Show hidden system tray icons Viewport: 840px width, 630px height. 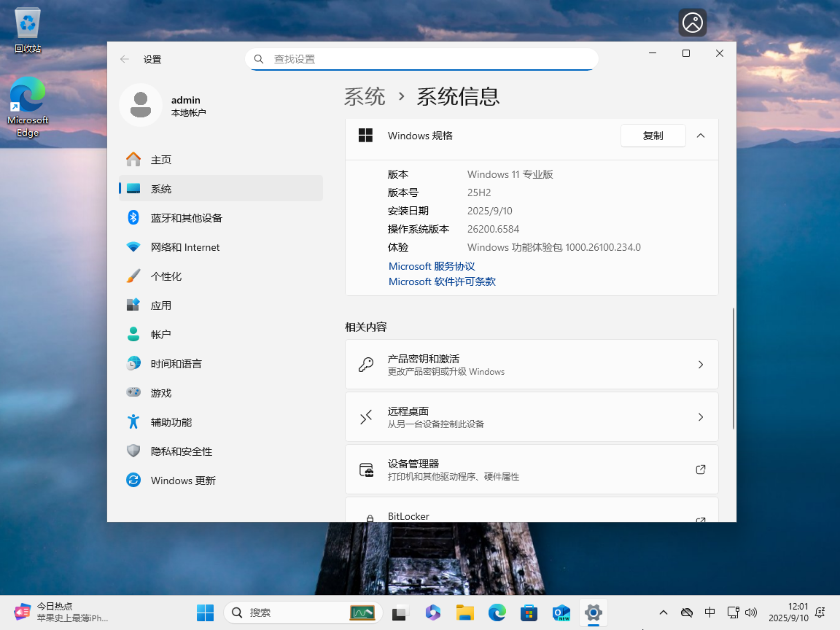[664, 613]
